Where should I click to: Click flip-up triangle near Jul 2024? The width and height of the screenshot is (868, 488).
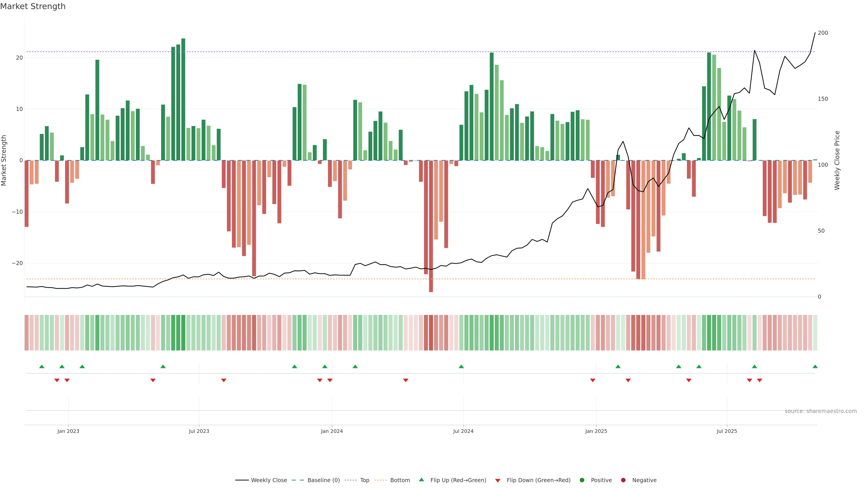pyautogui.click(x=461, y=366)
